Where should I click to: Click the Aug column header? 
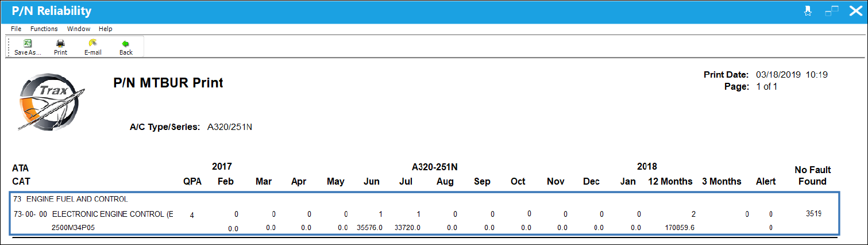(x=445, y=181)
